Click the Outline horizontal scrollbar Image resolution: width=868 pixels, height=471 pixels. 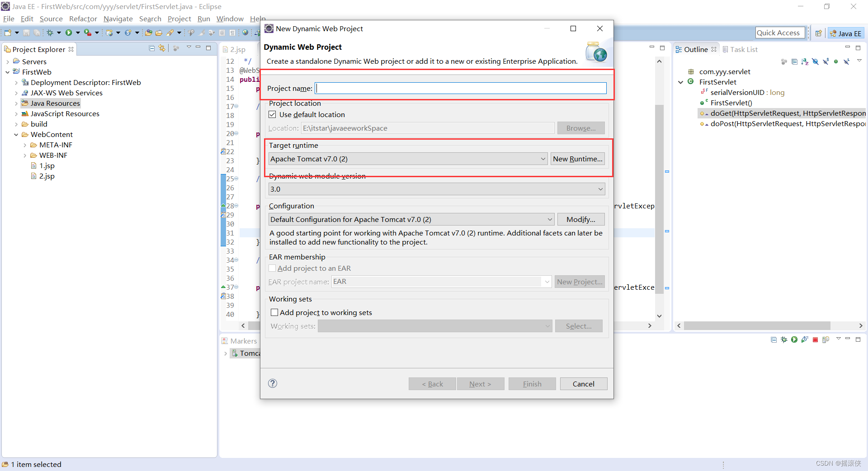(757, 325)
